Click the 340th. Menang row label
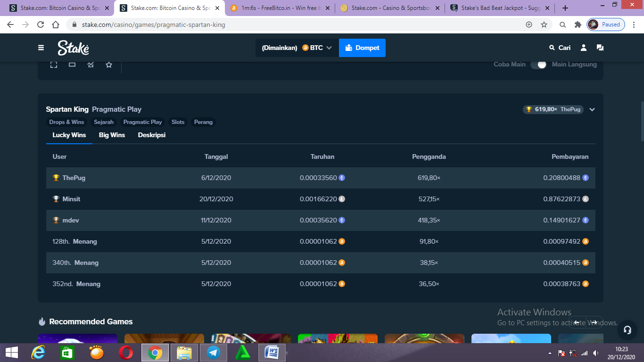The height and width of the screenshot is (362, 644). pos(75,263)
